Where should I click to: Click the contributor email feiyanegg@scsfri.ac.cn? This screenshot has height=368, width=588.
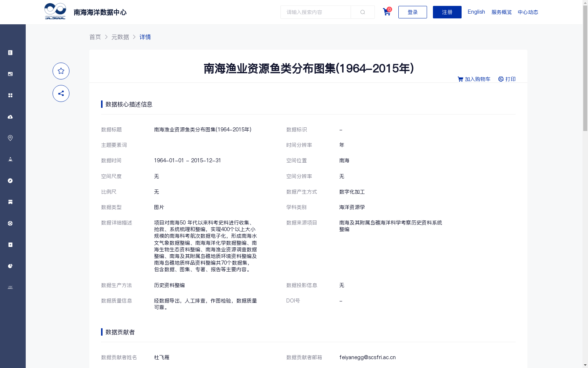[x=367, y=357]
